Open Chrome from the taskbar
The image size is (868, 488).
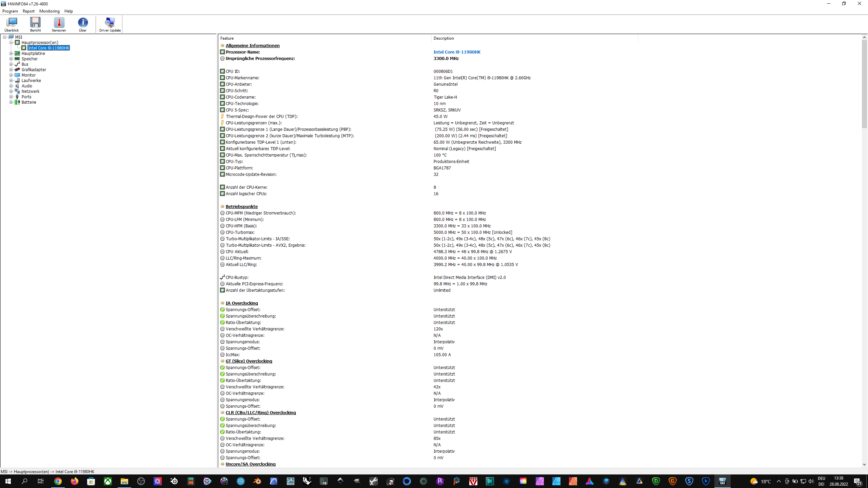(x=58, y=481)
